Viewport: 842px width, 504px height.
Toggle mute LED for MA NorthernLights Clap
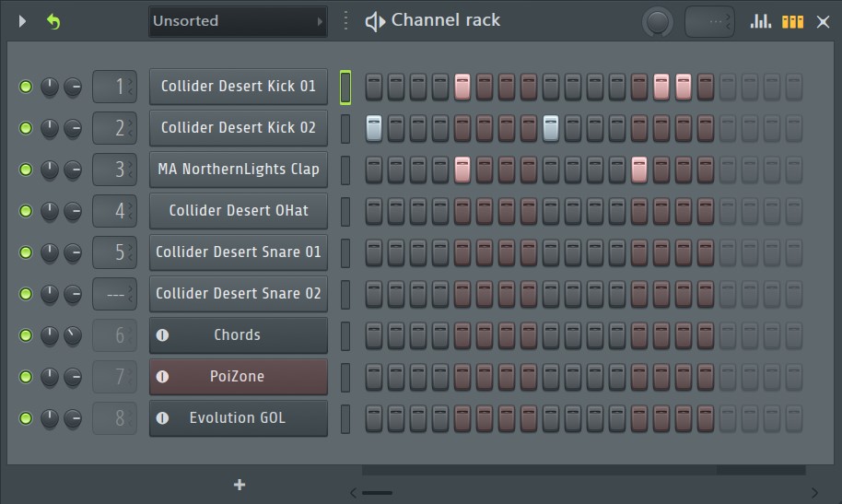coord(26,170)
